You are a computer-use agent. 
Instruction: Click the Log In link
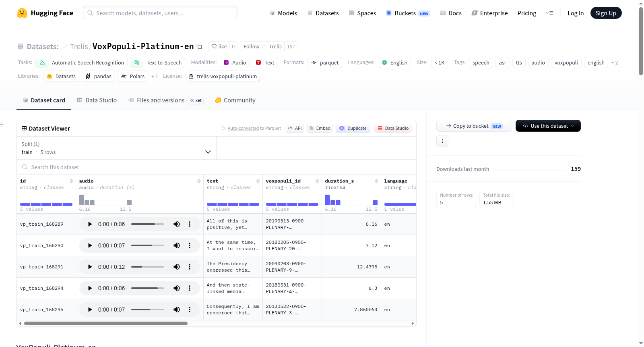(x=576, y=13)
